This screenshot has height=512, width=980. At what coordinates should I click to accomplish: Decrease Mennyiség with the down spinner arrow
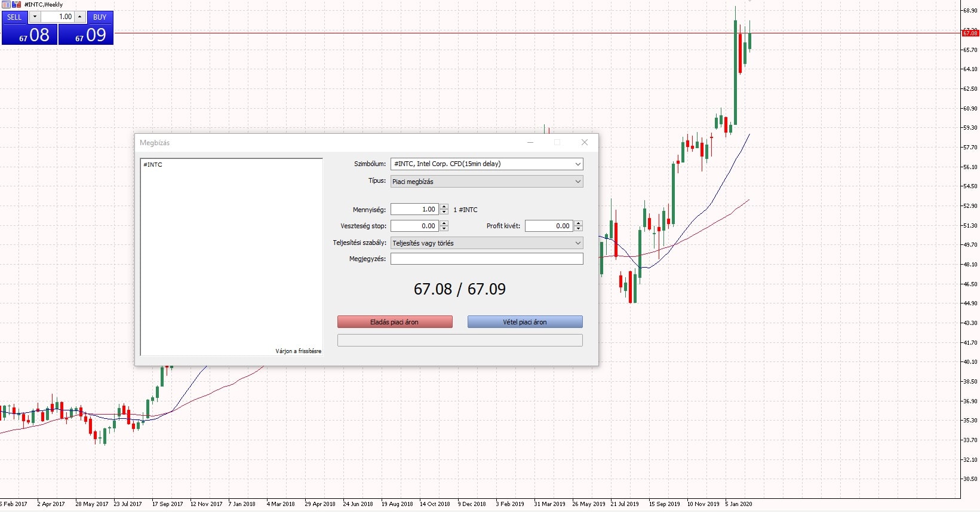pyautogui.click(x=444, y=212)
